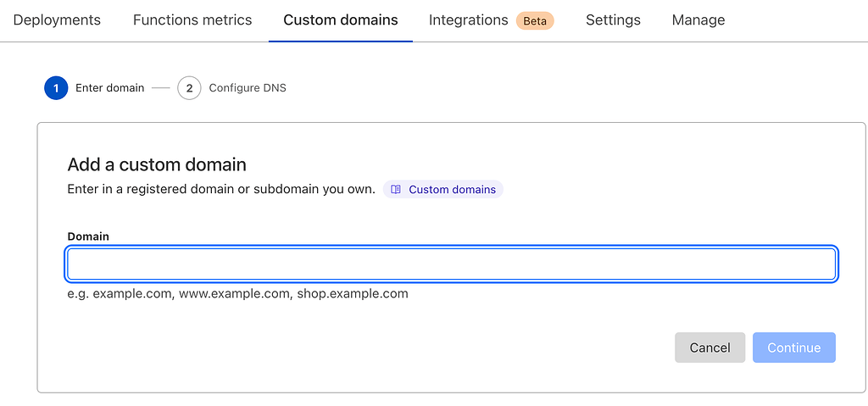
Task: Go to the Settings tab
Action: tap(613, 20)
